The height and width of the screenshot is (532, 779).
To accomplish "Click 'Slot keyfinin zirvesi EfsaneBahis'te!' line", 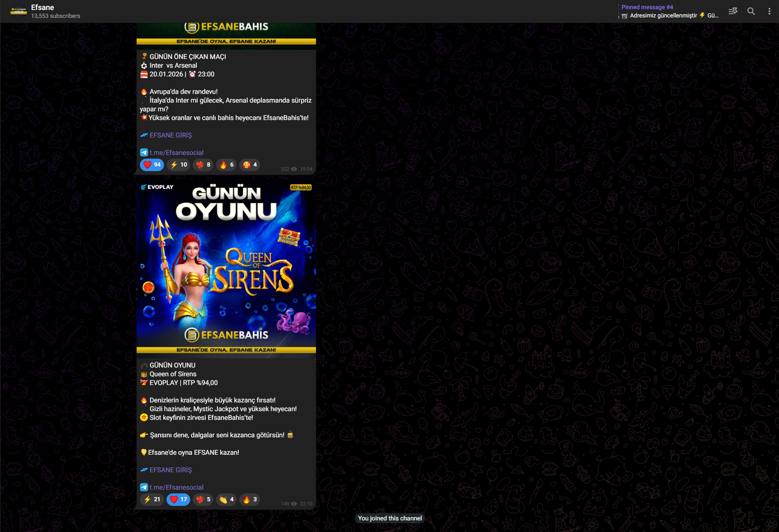I will click(x=201, y=418).
